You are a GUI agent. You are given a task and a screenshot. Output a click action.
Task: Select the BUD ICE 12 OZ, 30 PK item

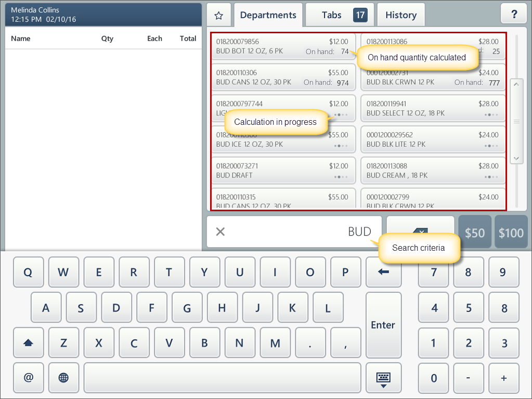[283, 139]
